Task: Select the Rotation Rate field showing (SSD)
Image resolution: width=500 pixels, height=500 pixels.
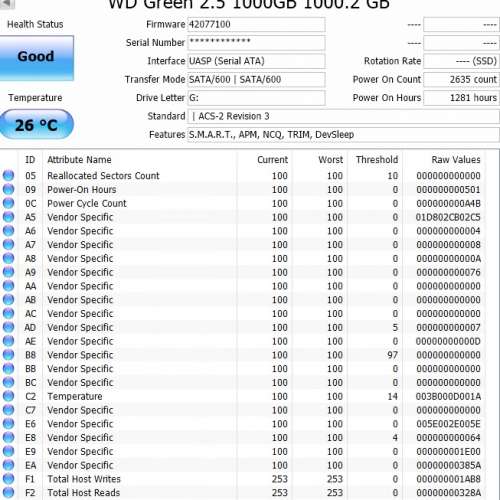Action: coord(461,61)
